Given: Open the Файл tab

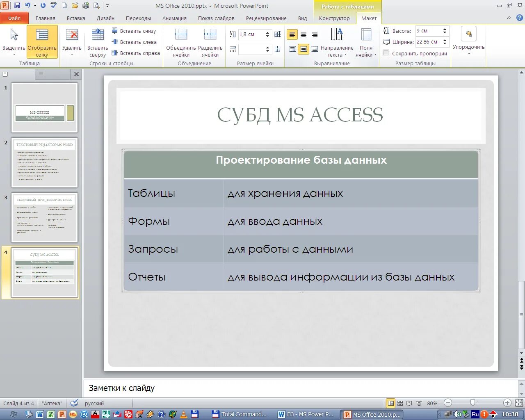Looking at the screenshot, I should 14,18.
